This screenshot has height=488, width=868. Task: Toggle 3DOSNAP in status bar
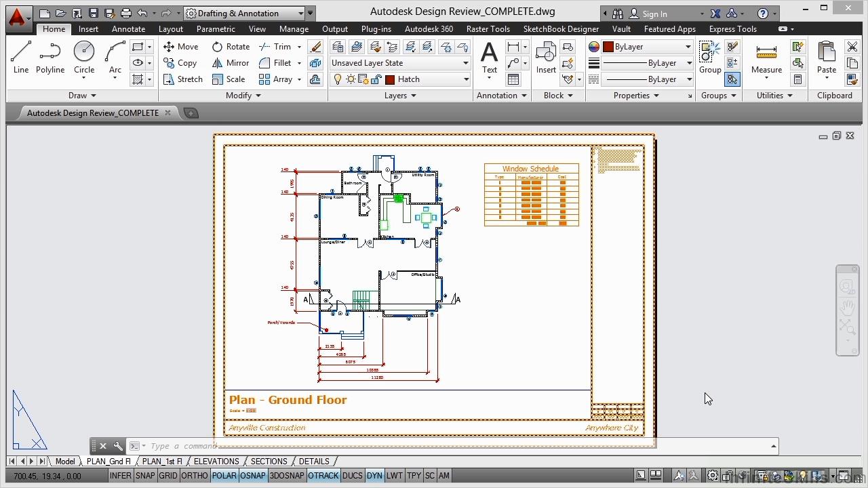[287, 476]
